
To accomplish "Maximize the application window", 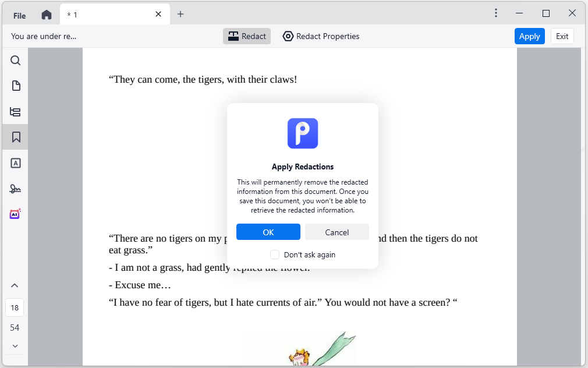I will coord(546,13).
